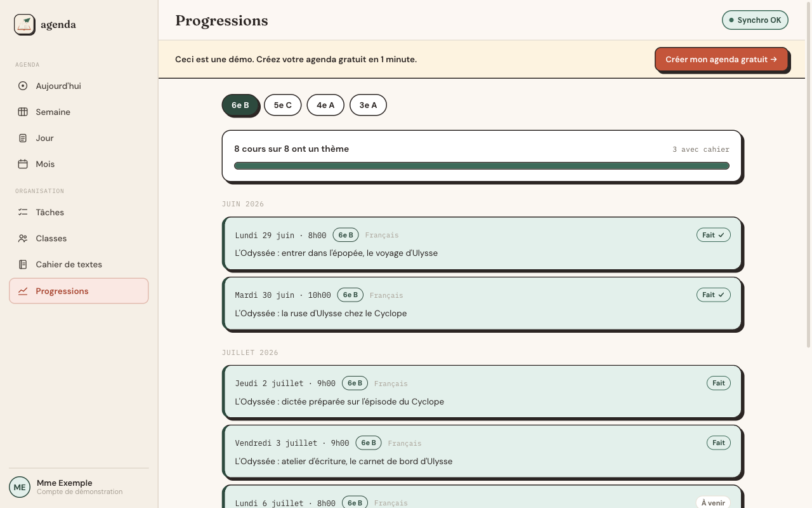The image size is (812, 508).
Task: Click the Semaine grid icon
Action: click(x=23, y=112)
